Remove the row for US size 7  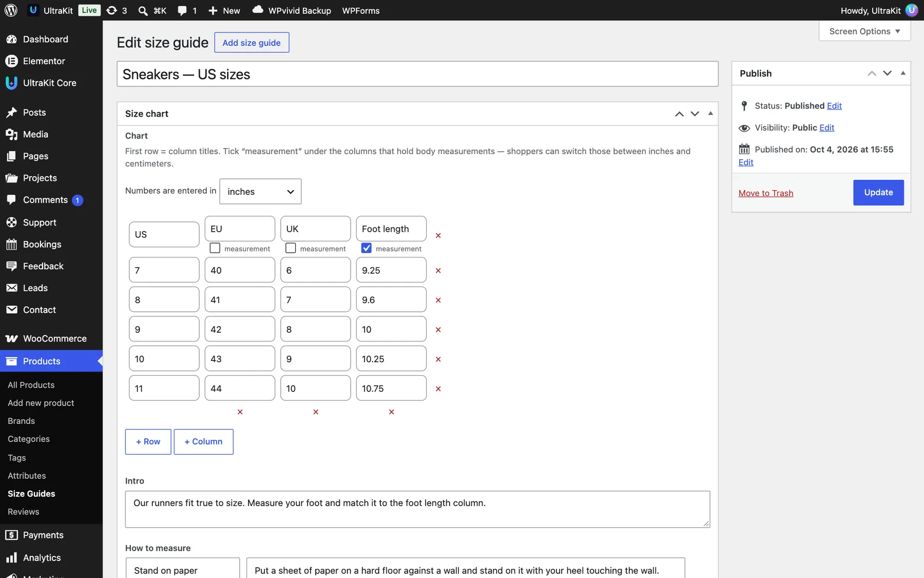click(438, 270)
